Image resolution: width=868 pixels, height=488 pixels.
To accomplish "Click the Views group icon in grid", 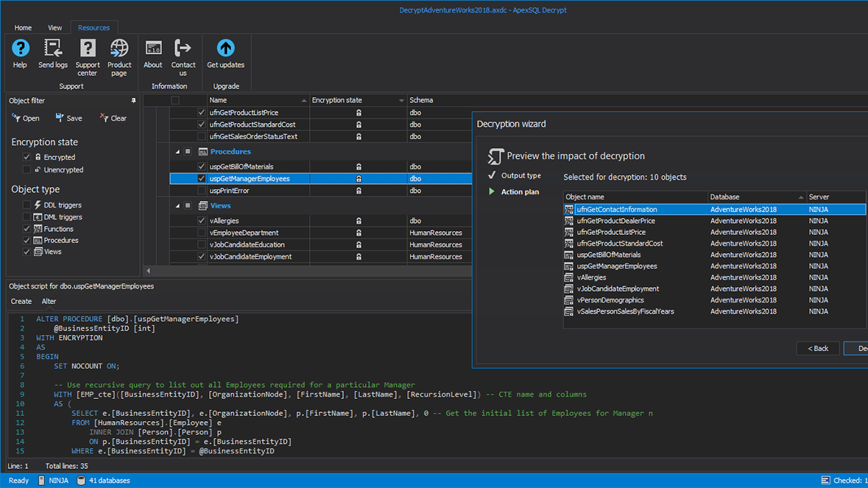I will (x=203, y=206).
